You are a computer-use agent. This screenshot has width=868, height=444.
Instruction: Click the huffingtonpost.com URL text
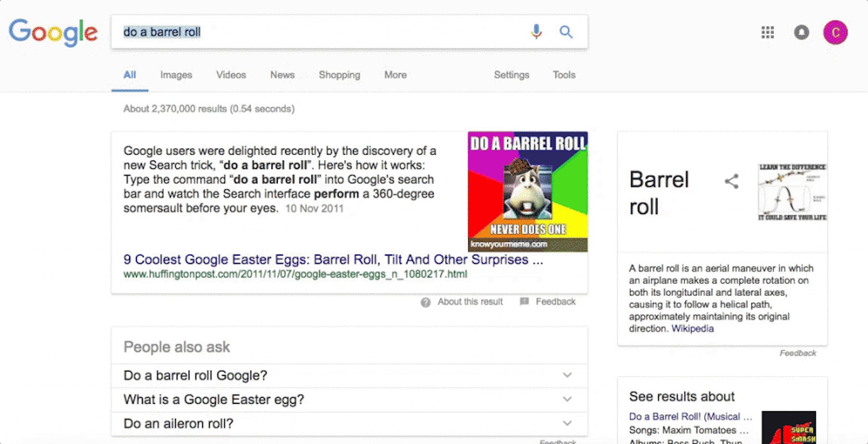[x=295, y=274]
